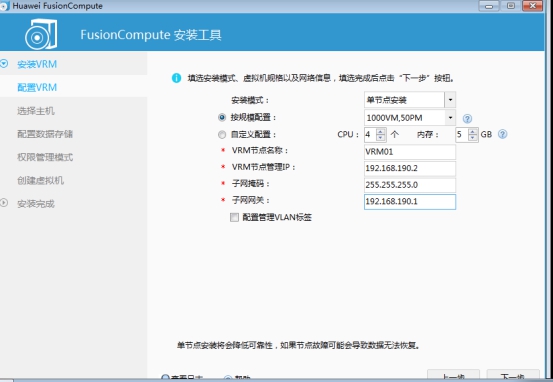
Task: Increase the 内存 GB stepper
Action: tap(473, 131)
